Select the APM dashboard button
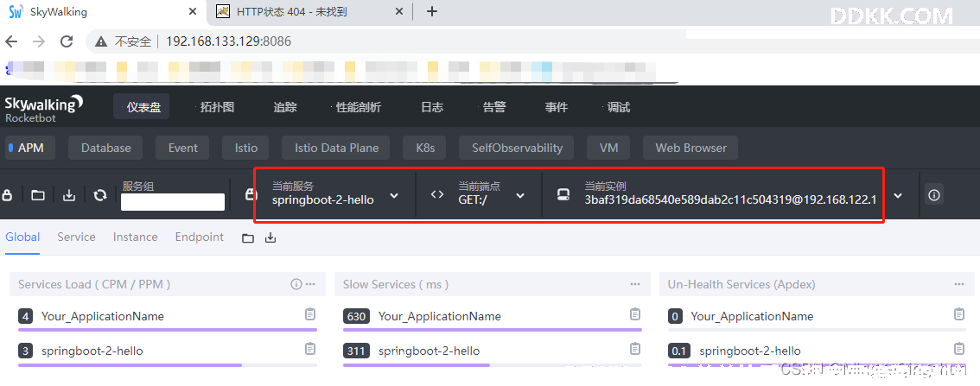The height and width of the screenshot is (386, 980). (x=29, y=148)
